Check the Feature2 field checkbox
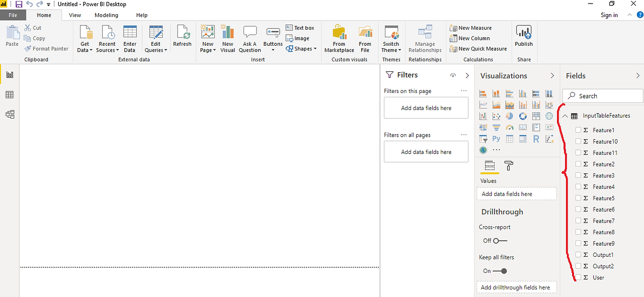The image size is (644, 297). [x=578, y=164]
